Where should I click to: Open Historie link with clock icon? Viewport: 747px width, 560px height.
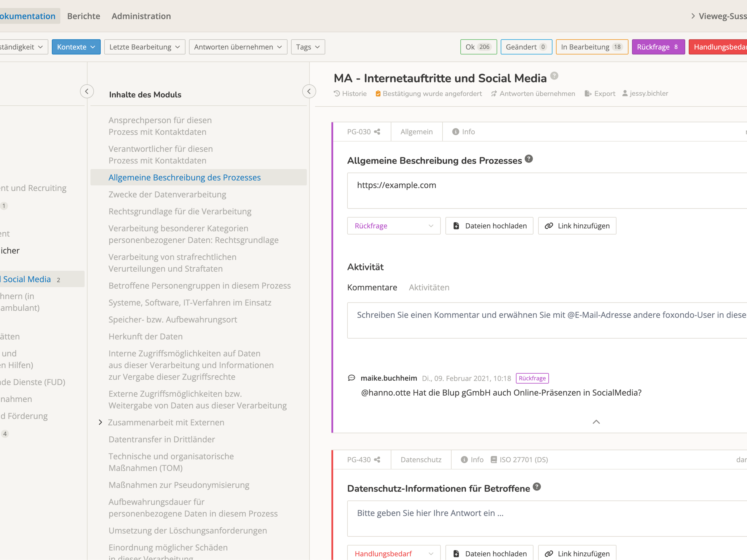350,94
